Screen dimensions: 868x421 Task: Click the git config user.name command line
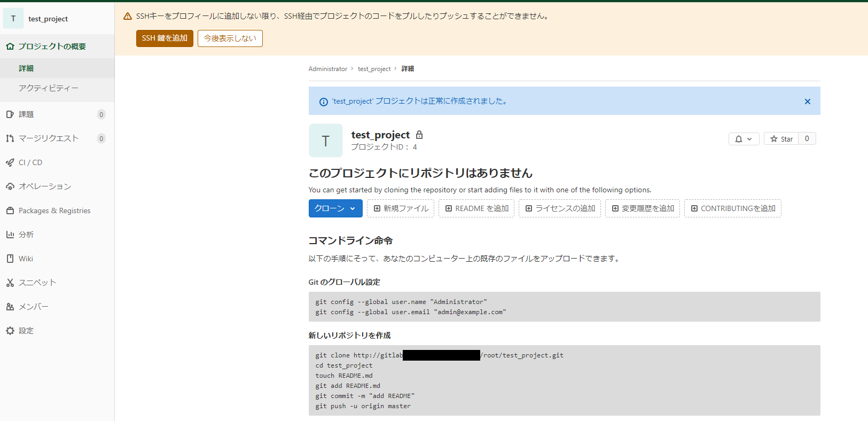pyautogui.click(x=401, y=302)
